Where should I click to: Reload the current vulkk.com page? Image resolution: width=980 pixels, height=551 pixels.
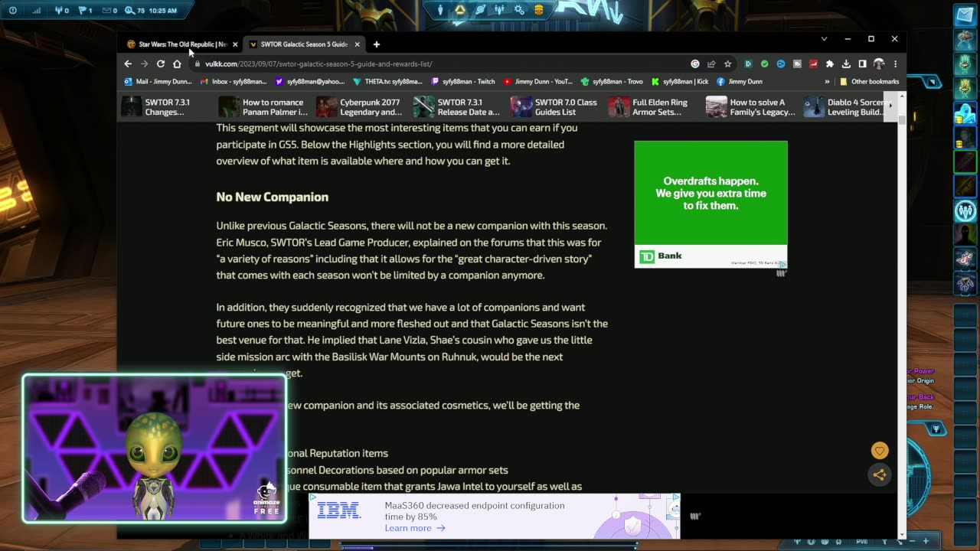coord(161,64)
